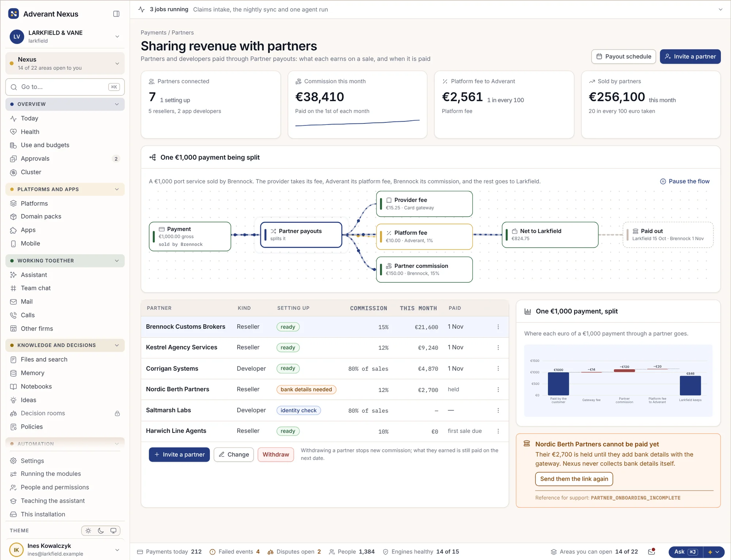Click the Withdraw partner button
The image size is (731, 560).
click(x=276, y=455)
